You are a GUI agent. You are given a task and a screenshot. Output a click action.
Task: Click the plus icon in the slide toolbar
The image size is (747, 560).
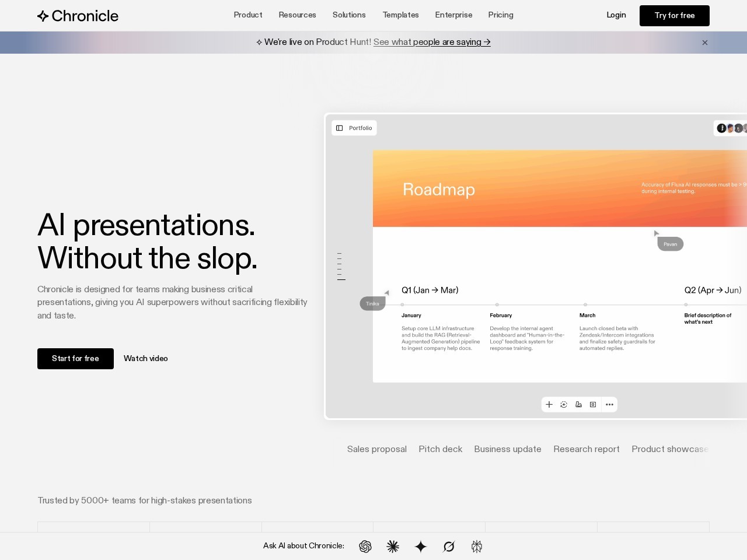(x=549, y=405)
